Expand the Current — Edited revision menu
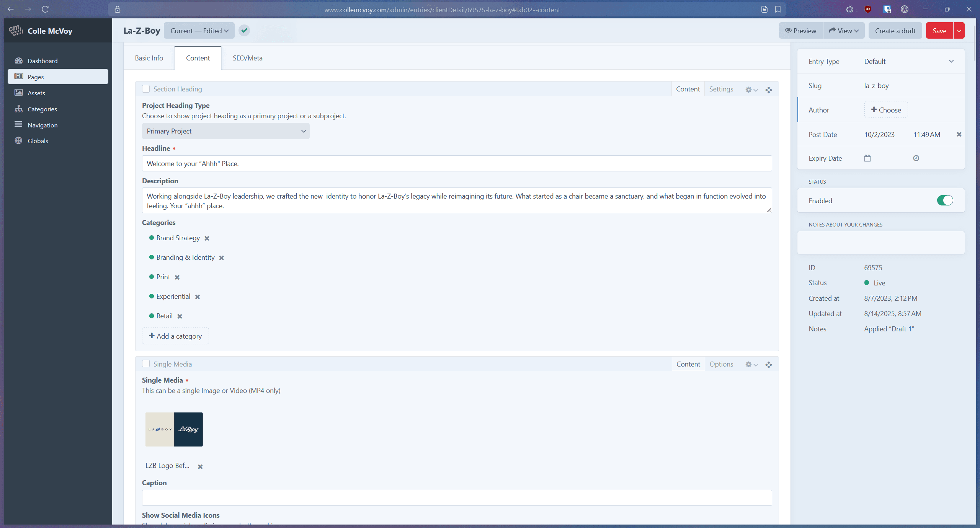Viewport: 980px width, 528px height. pyautogui.click(x=199, y=31)
